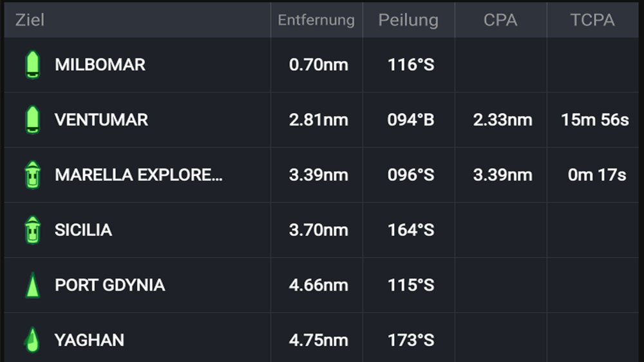This screenshot has height=362, width=644.
Task: Sort targets by TCPA header
Action: tap(592, 20)
